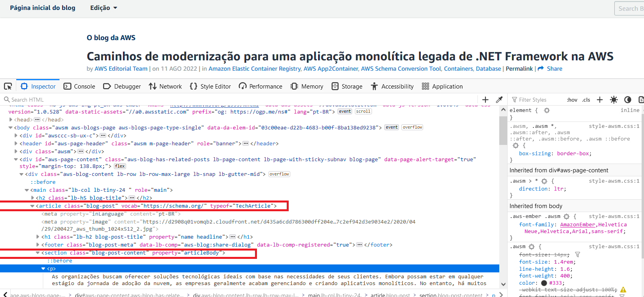The height and width of the screenshot is (297, 644).
Task: Toggle :hov pseudo-class panel
Action: [572, 100]
